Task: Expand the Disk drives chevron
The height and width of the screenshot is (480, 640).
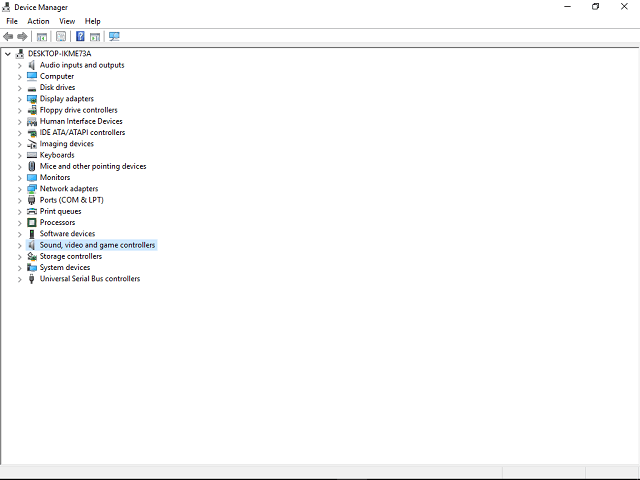Action: pyautogui.click(x=19, y=88)
